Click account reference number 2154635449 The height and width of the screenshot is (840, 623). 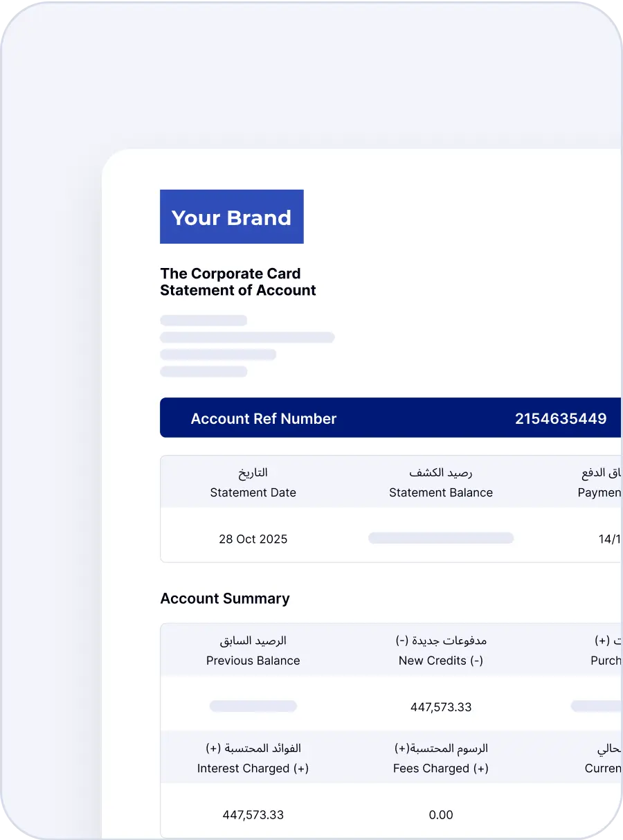click(560, 418)
